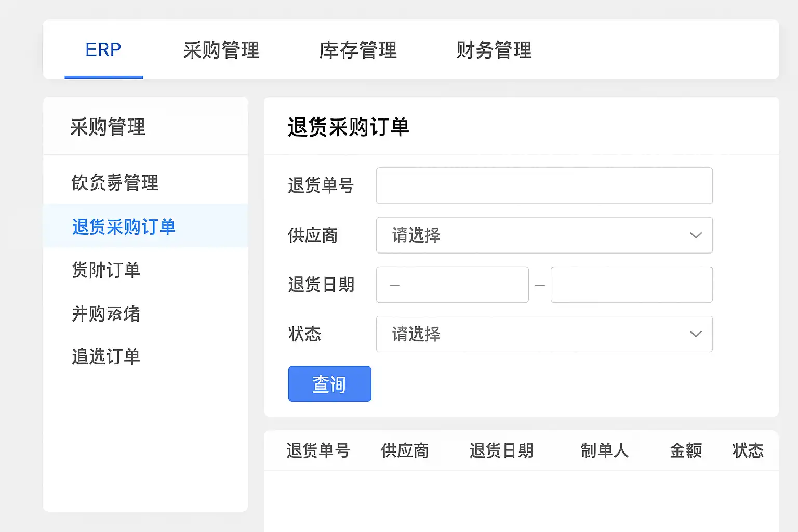The width and height of the screenshot is (798, 532).
Task: Click the 退货日期 start date field
Action: 452,285
